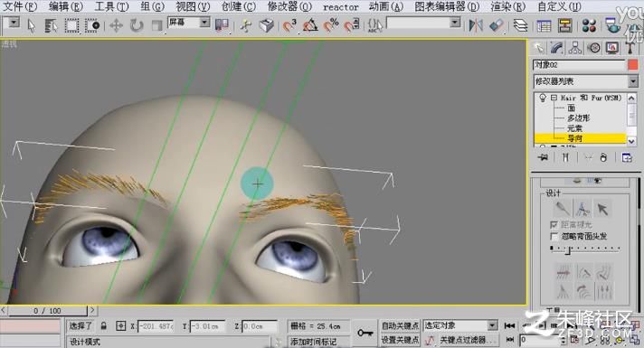Open the Layer Manager icon
The image size is (644, 348).
coord(520,26)
